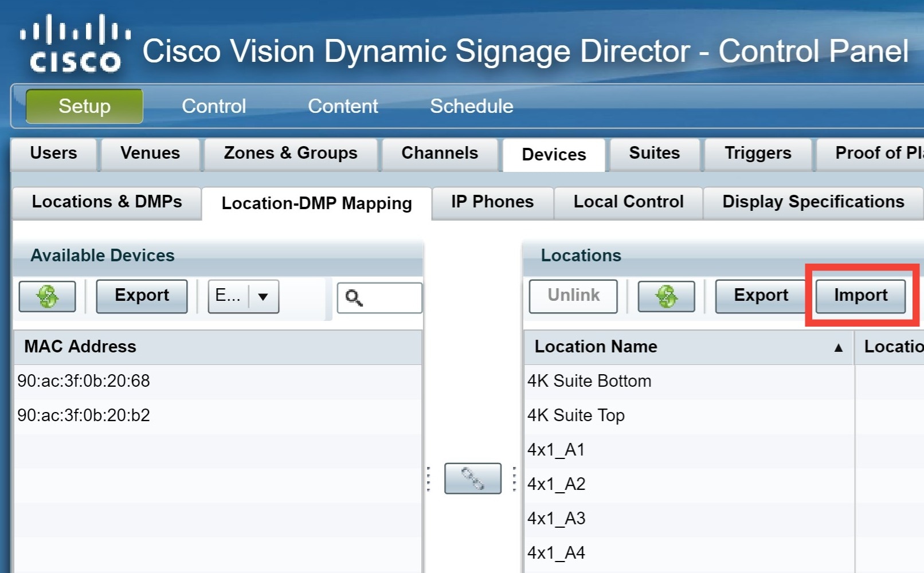Refresh the Available Devices list
The width and height of the screenshot is (924, 573).
[x=47, y=296]
